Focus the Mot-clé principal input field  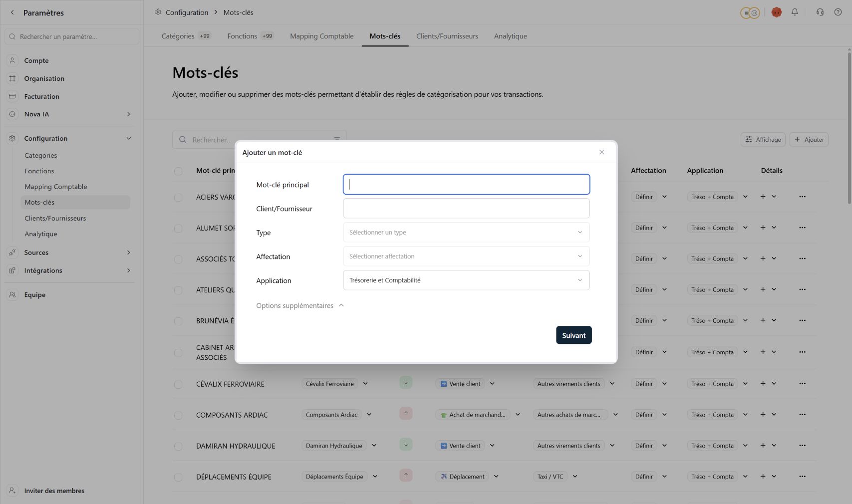(466, 185)
